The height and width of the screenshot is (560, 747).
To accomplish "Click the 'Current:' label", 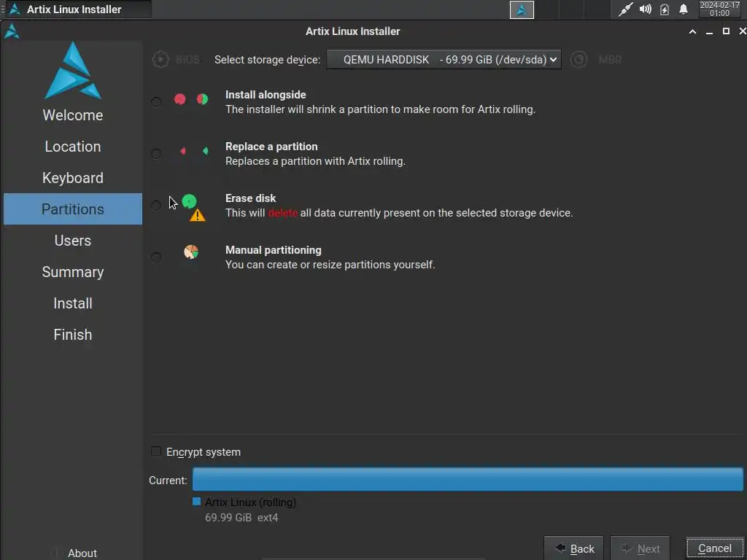I will (168, 481).
